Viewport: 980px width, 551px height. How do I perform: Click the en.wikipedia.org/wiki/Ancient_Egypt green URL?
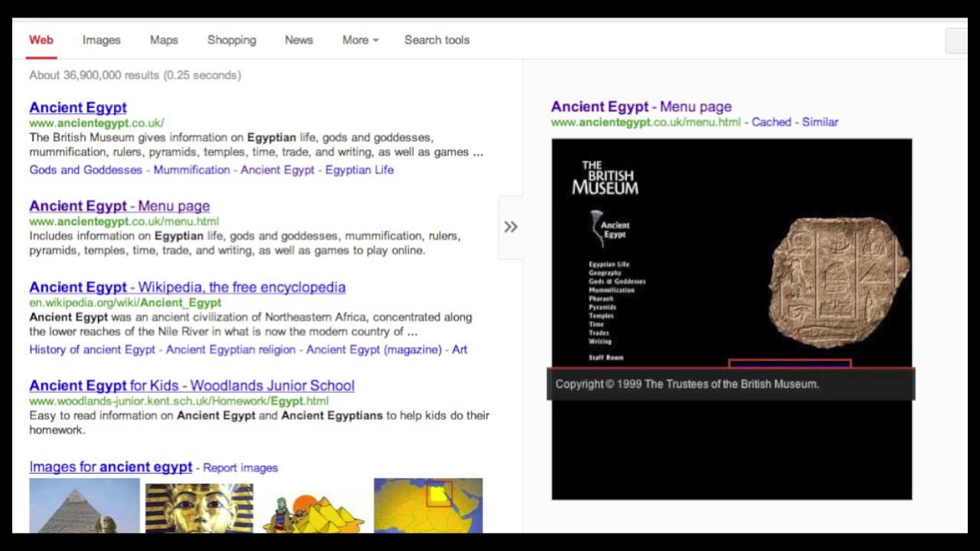[x=126, y=303]
